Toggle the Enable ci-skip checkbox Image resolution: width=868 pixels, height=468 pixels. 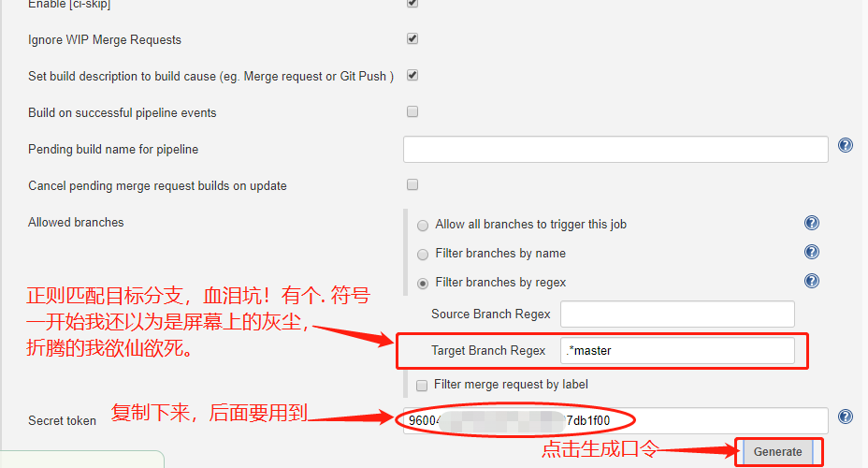[412, 3]
